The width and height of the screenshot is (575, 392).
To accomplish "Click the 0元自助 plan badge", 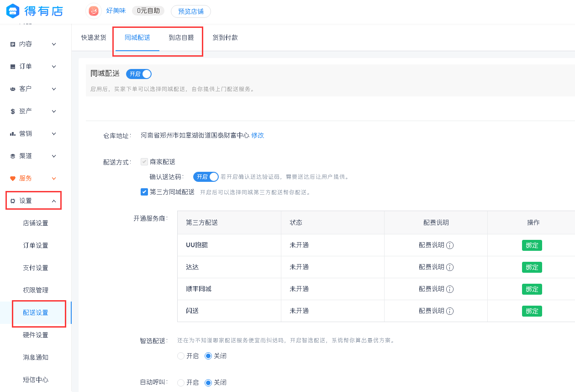I will 148,11.
